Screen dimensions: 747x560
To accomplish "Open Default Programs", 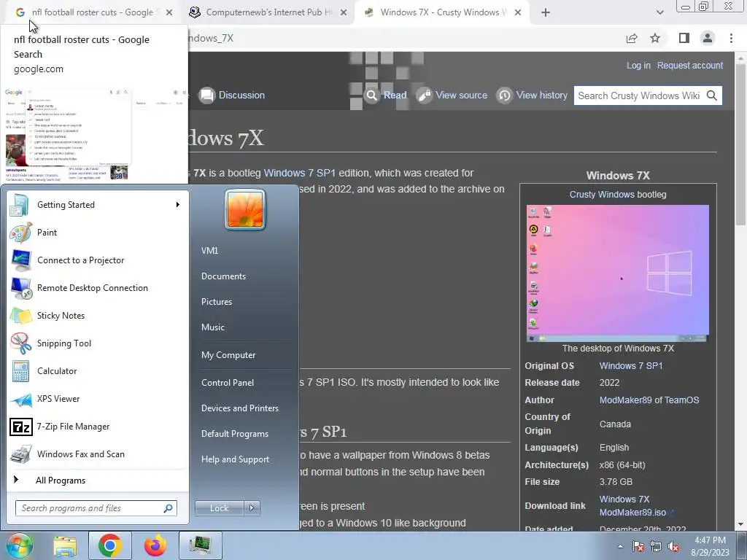I will (x=234, y=435).
